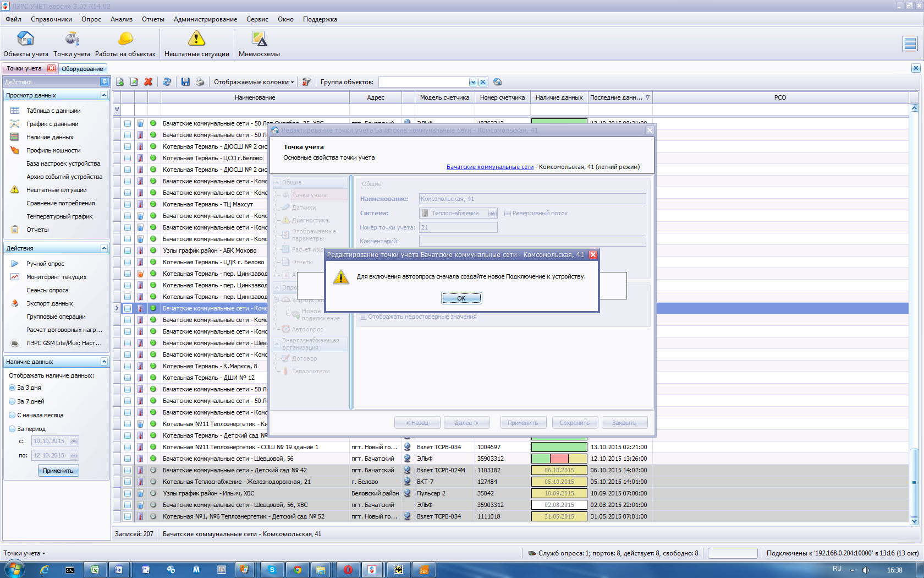Select За 7 дней radio option
Screen dimensions: 924x578
pos(12,401)
